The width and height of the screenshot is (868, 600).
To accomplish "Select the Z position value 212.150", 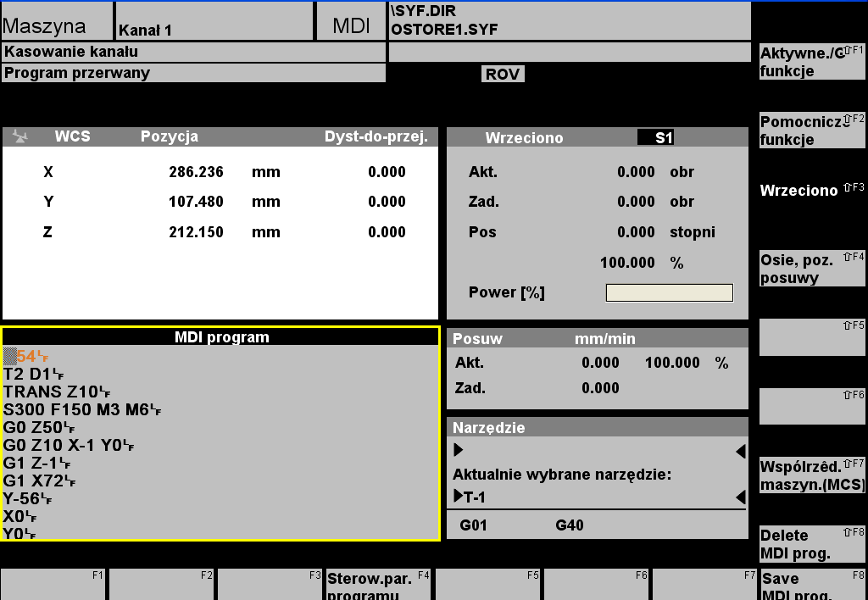I will (x=196, y=232).
